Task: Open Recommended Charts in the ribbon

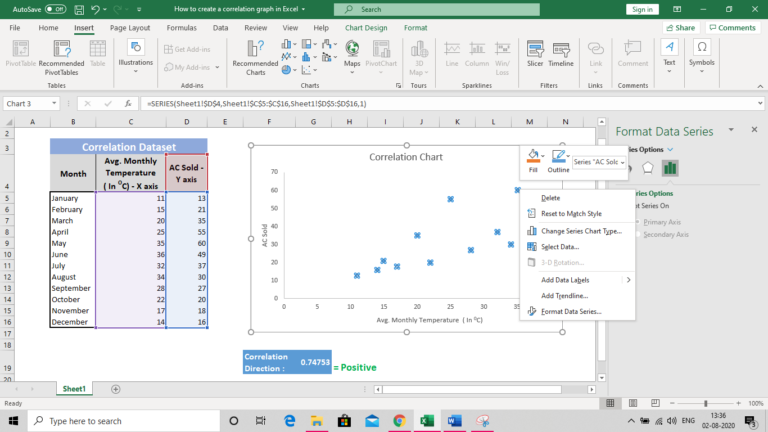Action: [255, 58]
